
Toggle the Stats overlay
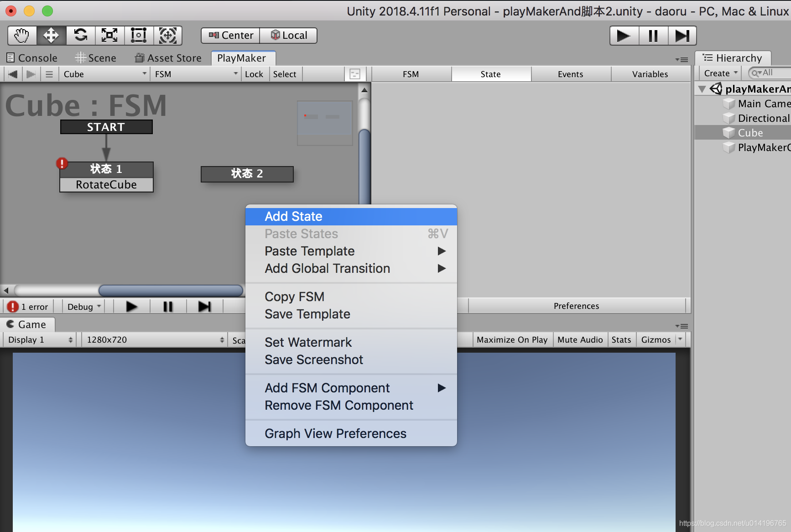621,340
